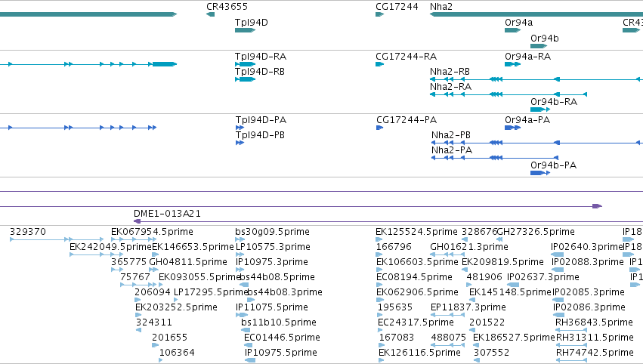
Task: Click the Or94a gene label
Action: click(519, 23)
